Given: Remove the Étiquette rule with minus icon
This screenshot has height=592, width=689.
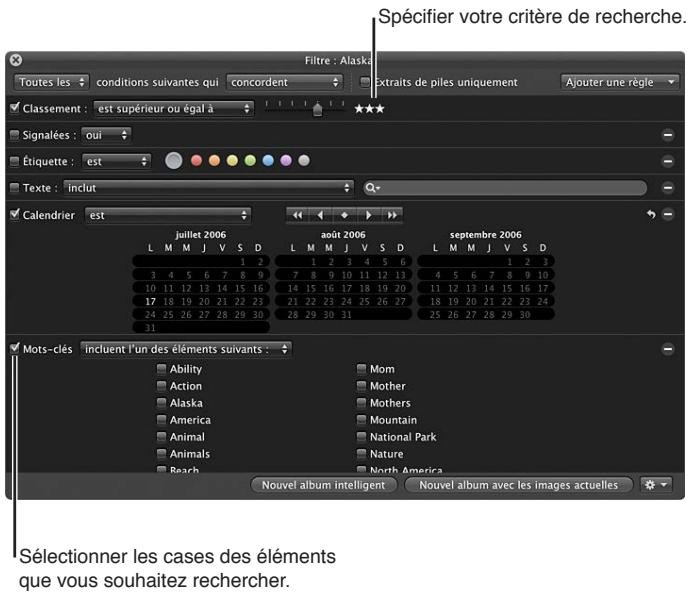Looking at the screenshot, I should (x=668, y=161).
